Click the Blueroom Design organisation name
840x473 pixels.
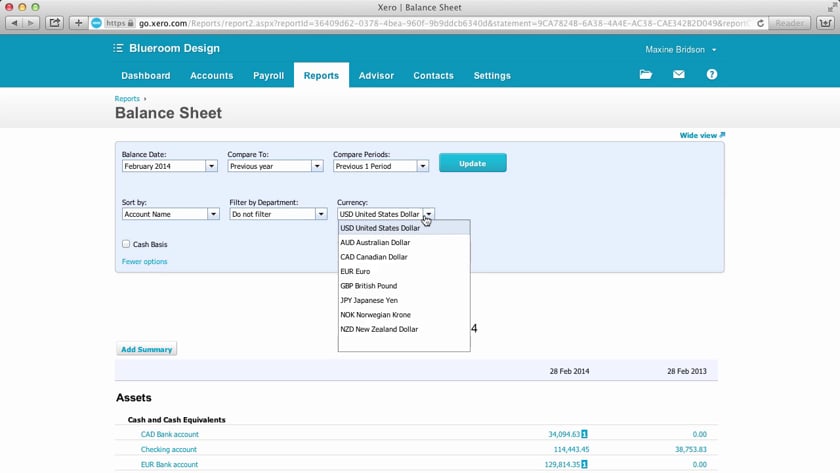coord(174,48)
